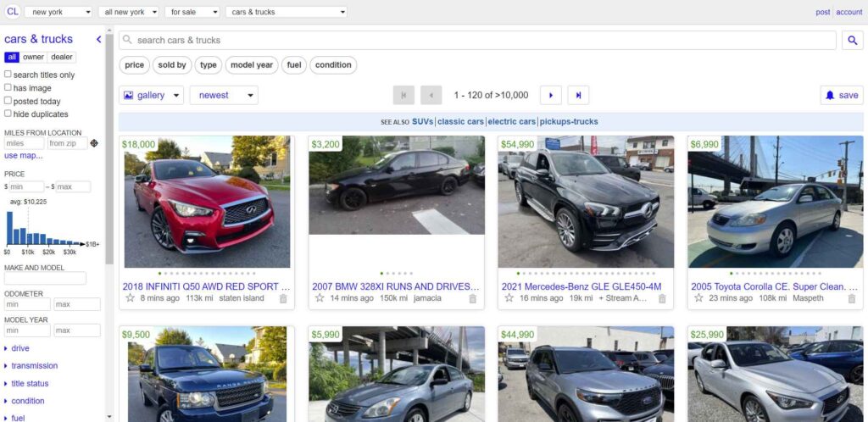Open the fuel filter chip

294,64
